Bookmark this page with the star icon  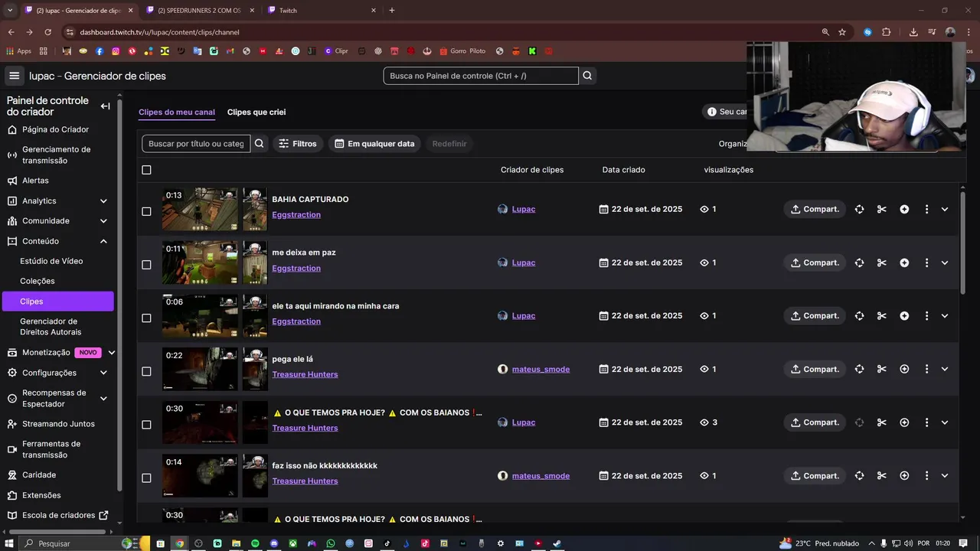click(842, 32)
